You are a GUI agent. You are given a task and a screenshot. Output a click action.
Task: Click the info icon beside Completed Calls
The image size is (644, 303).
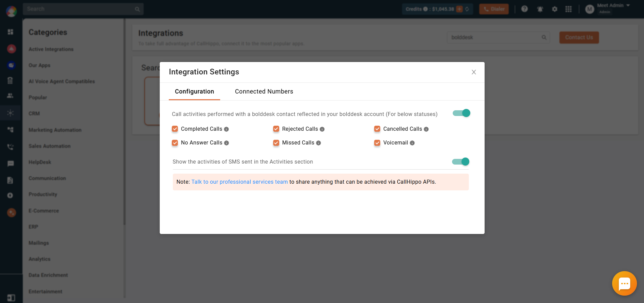(x=227, y=129)
